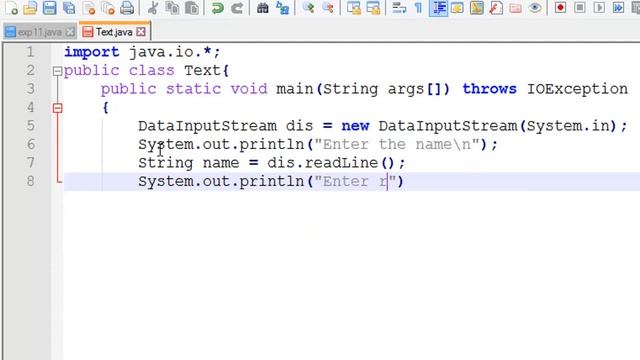Run macro multiple times with double-arrow icon
Image resolution: width=640 pixels, height=360 pixels.
pos(618,8)
